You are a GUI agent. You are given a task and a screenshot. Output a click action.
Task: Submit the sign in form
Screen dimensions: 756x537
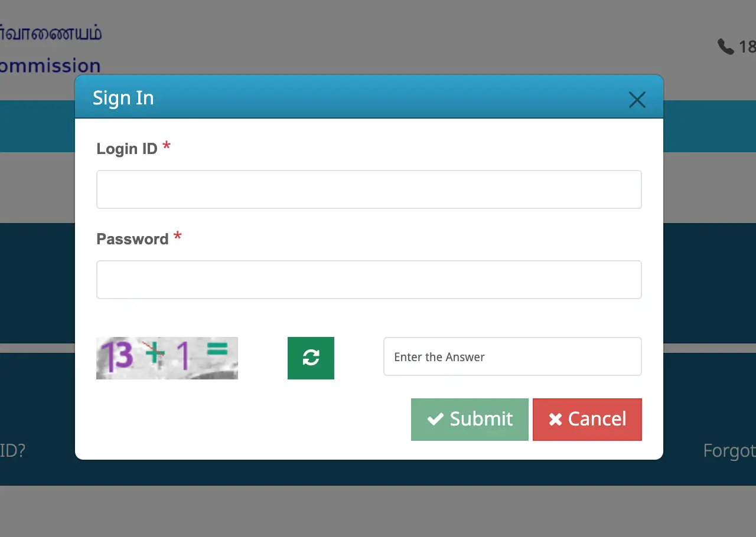470,419
